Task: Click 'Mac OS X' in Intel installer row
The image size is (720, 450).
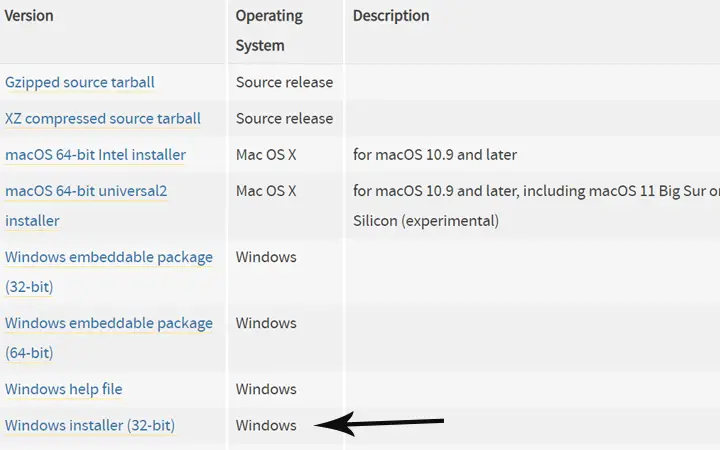Action: (266, 155)
